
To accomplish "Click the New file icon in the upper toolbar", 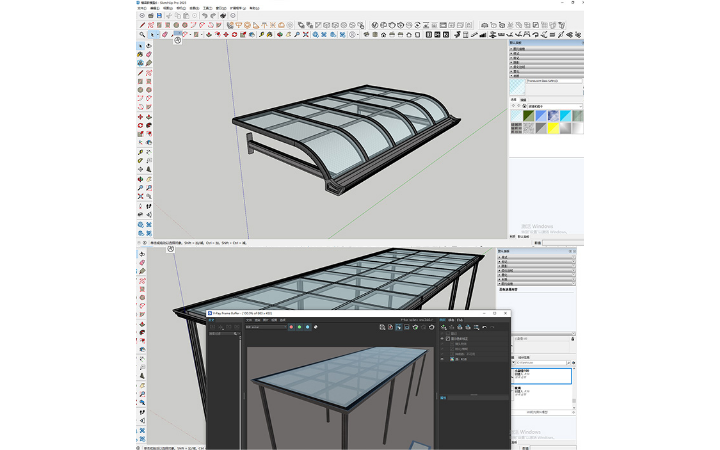I will pyautogui.click(x=142, y=16).
